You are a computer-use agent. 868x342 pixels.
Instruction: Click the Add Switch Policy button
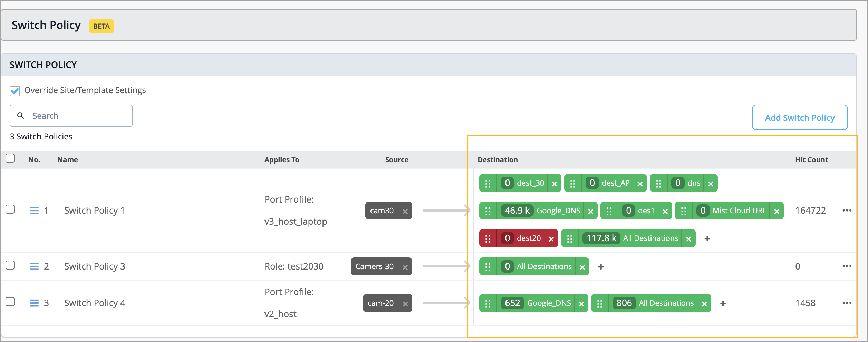(800, 117)
